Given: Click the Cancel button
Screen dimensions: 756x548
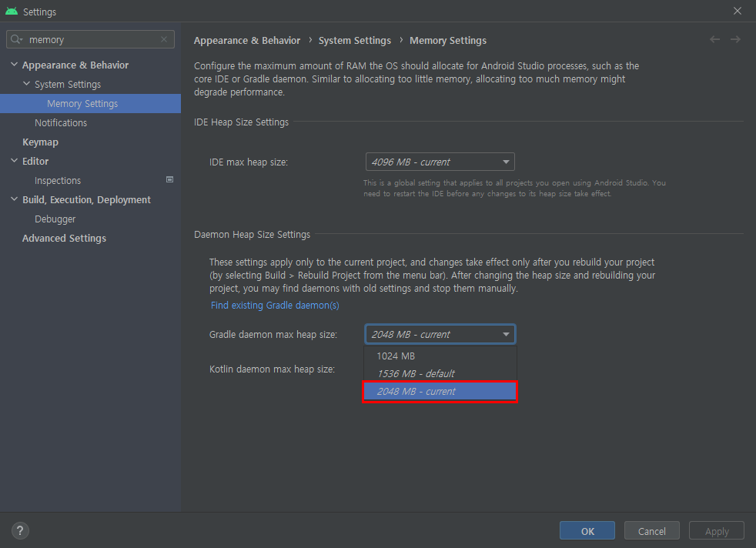Looking at the screenshot, I should coord(652,530).
